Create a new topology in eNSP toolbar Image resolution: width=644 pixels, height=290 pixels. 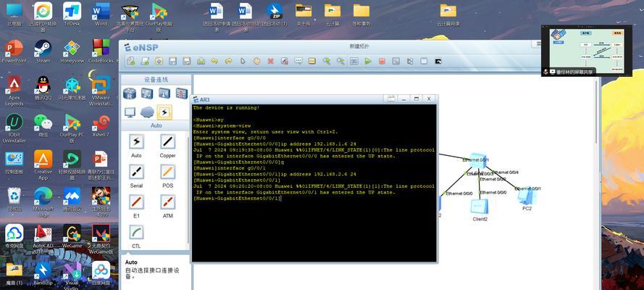coord(131,61)
